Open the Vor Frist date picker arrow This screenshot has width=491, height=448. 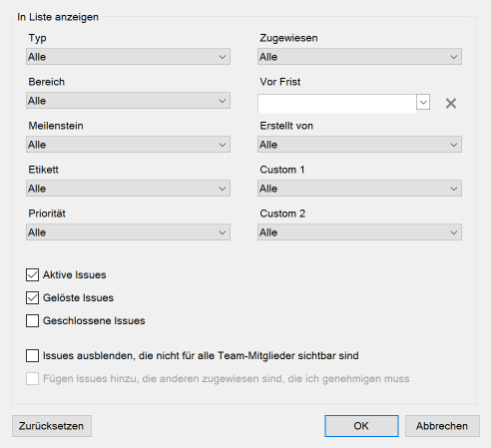tap(423, 102)
